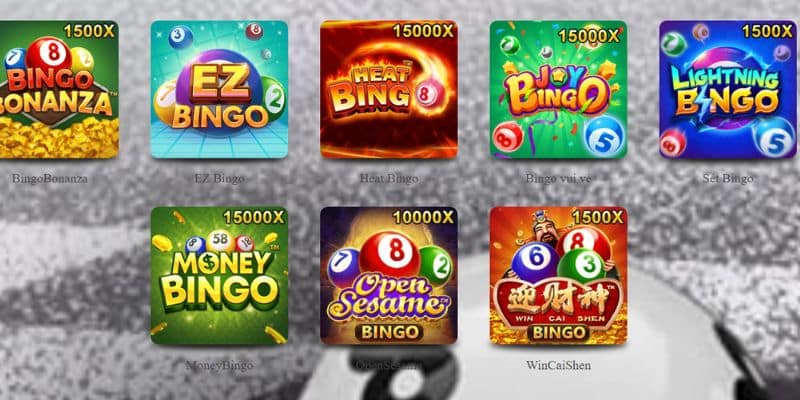Click the 1500X badge on Lightning Bingo
Screen dimensions: 800x400
pos(767,31)
